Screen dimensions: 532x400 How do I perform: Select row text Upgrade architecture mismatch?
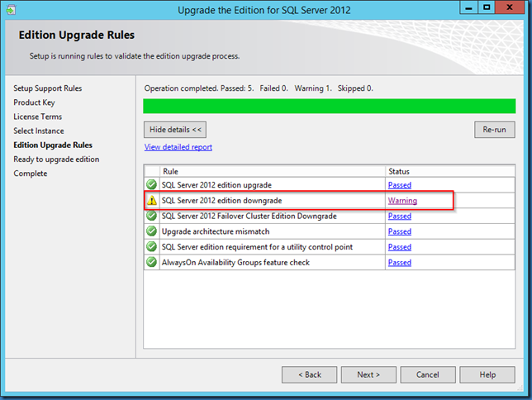pos(216,231)
